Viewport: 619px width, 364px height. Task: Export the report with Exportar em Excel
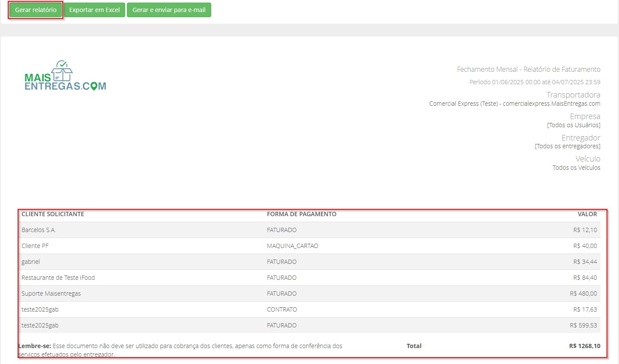click(x=95, y=10)
